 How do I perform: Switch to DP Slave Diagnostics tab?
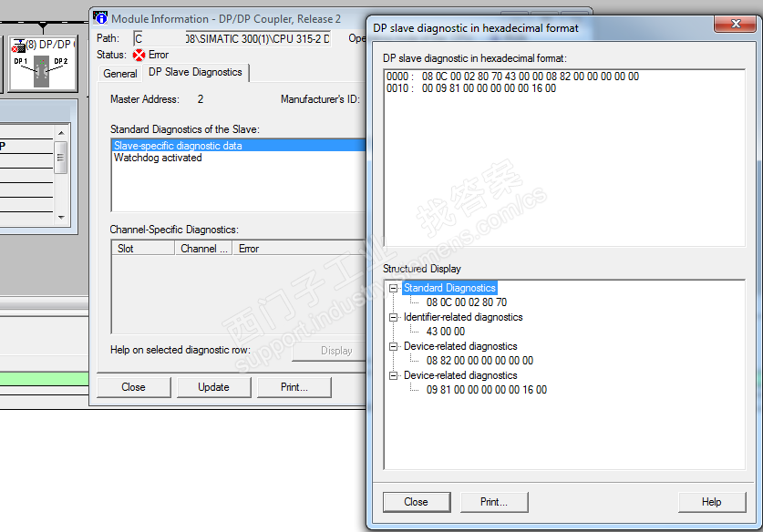click(x=196, y=72)
